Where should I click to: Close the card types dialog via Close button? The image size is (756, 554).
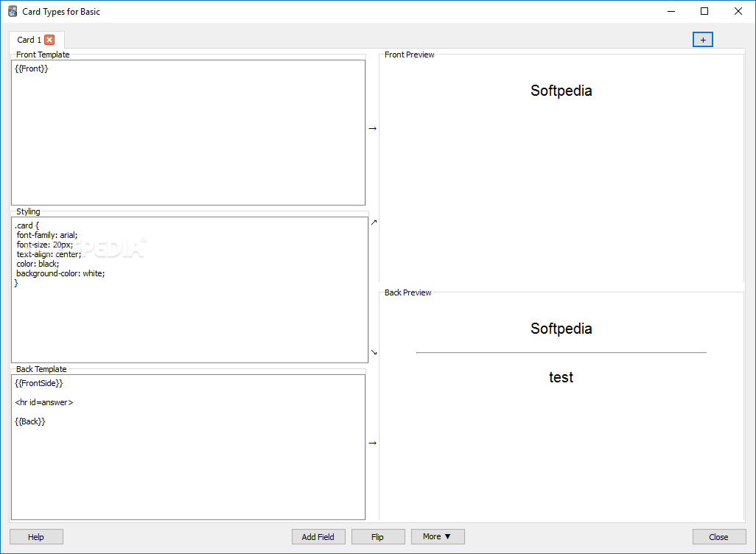point(719,536)
